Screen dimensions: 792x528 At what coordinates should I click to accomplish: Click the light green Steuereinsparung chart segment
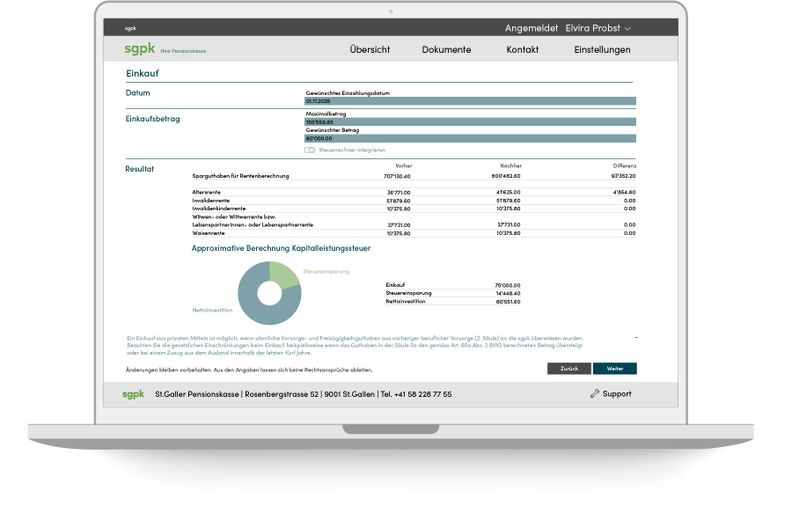coord(283,273)
